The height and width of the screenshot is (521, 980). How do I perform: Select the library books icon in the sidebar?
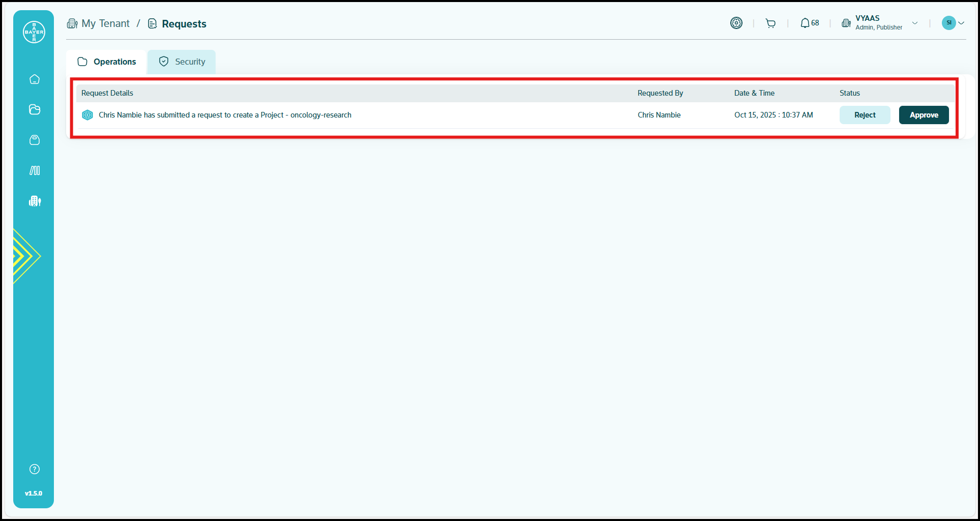pyautogui.click(x=35, y=170)
